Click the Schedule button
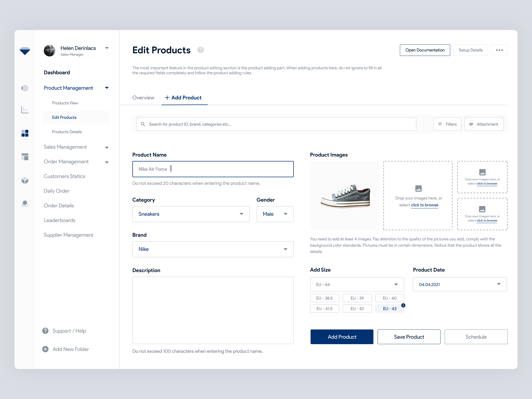 476,337
